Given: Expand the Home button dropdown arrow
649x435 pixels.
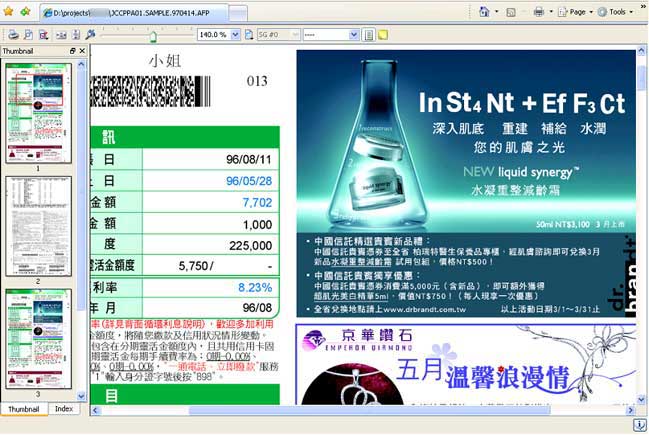Looking at the screenshot, I should pyautogui.click(x=496, y=12).
